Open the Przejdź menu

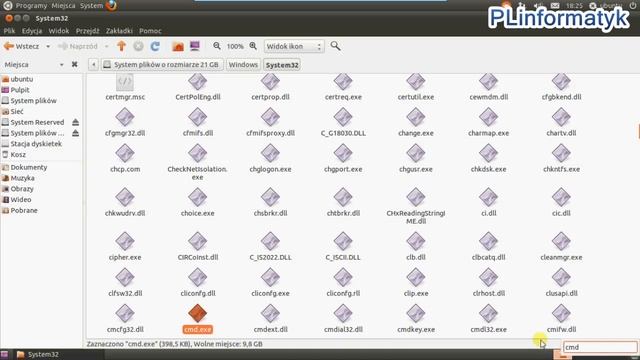(87, 31)
